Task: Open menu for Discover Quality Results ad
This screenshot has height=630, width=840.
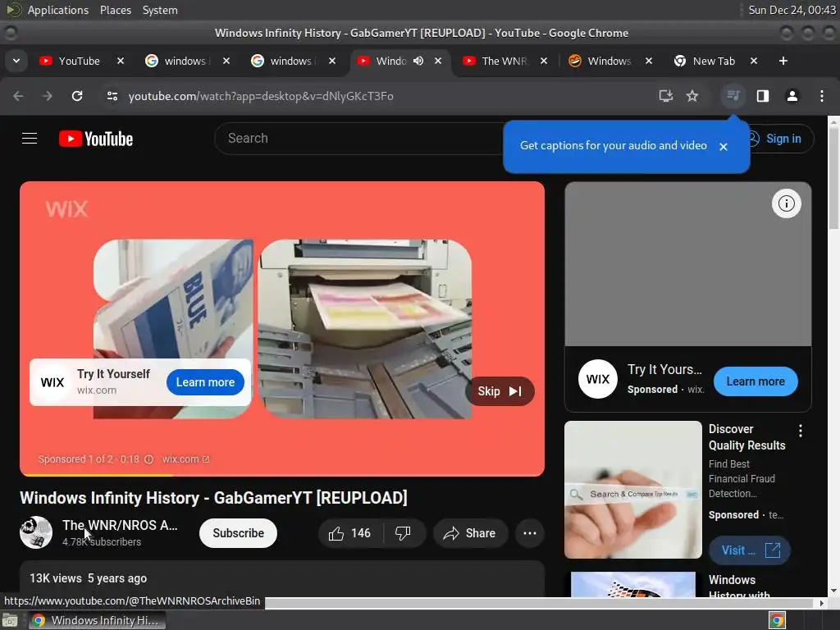Action: pos(801,431)
